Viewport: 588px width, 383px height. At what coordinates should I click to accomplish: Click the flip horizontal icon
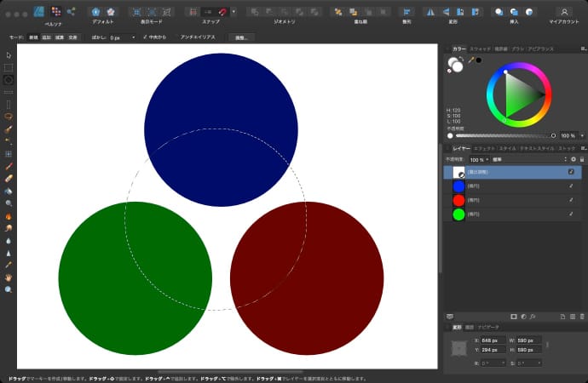pos(429,12)
